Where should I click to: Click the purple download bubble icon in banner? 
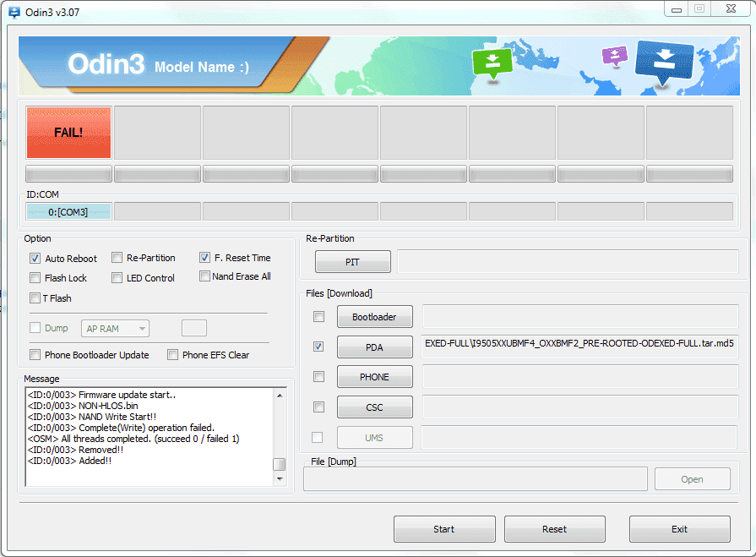[x=615, y=56]
